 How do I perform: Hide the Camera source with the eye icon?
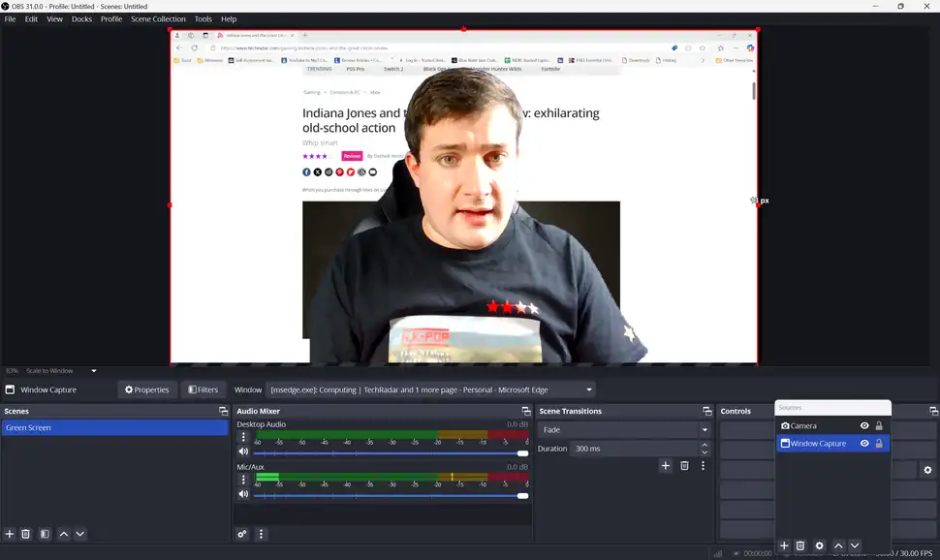pyautogui.click(x=864, y=425)
